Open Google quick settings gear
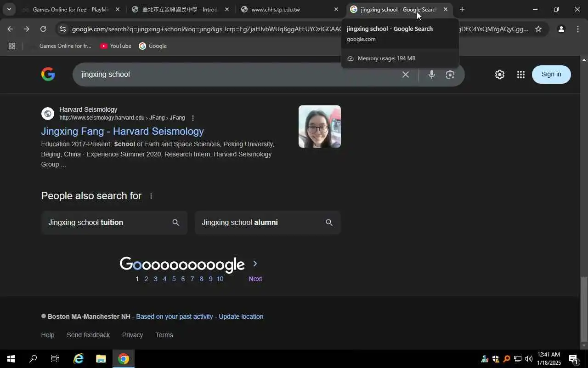588x368 pixels. tap(500, 75)
